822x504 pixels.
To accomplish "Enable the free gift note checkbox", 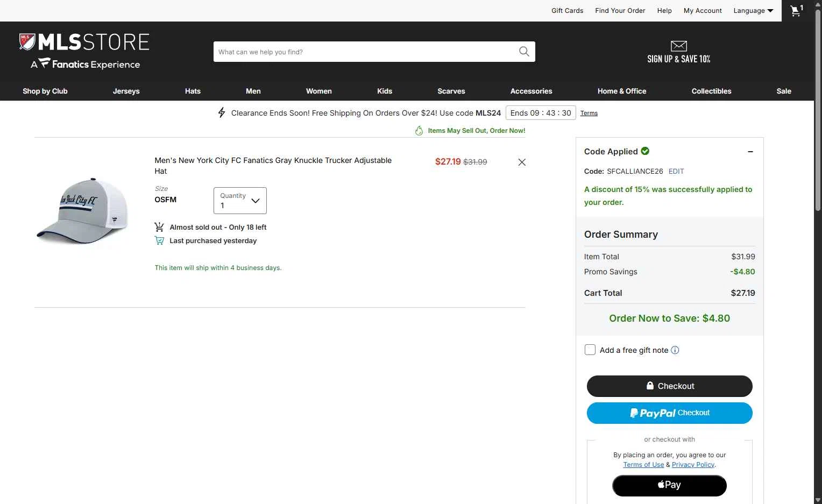I will click(x=590, y=350).
